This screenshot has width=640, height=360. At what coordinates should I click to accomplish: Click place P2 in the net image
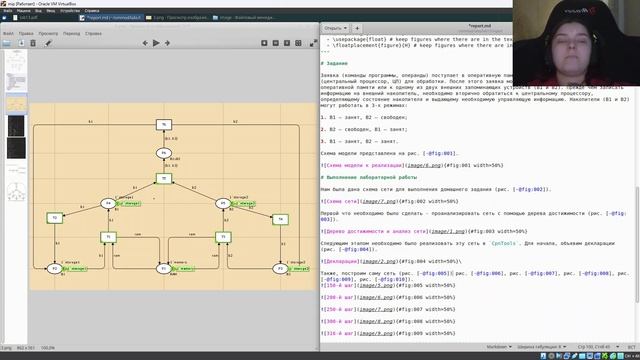point(54,269)
